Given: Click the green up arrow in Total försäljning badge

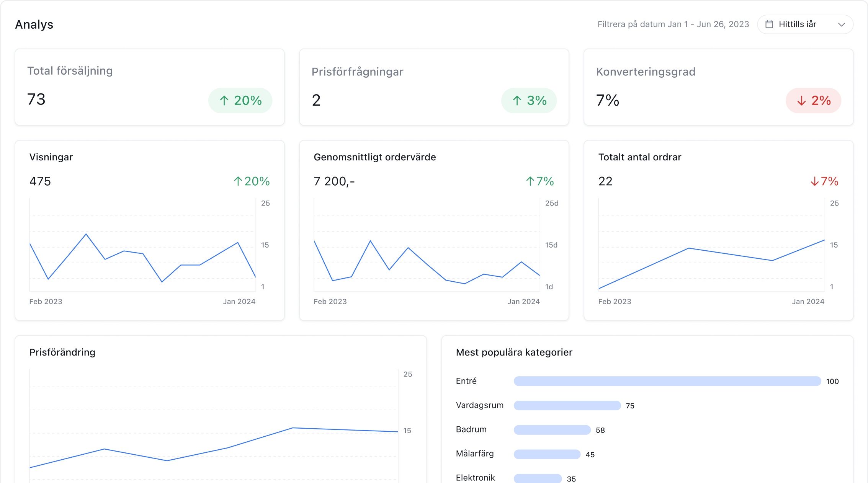Looking at the screenshot, I should [224, 101].
